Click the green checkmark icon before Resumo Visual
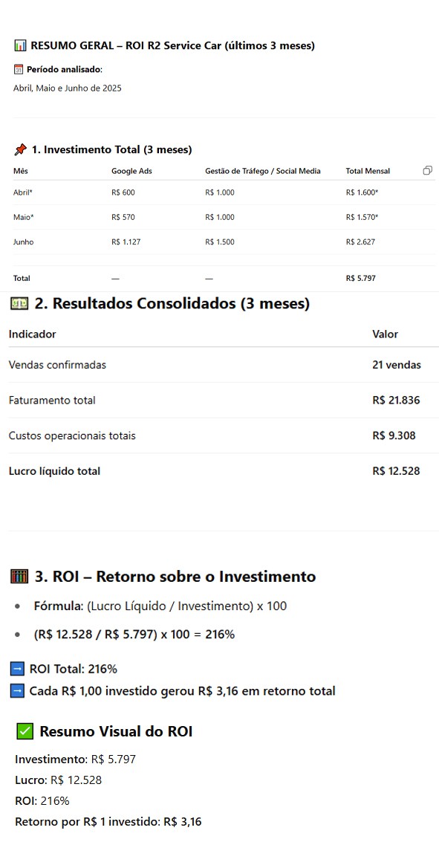Viewport: 439px width, 868px height. [x=25, y=732]
